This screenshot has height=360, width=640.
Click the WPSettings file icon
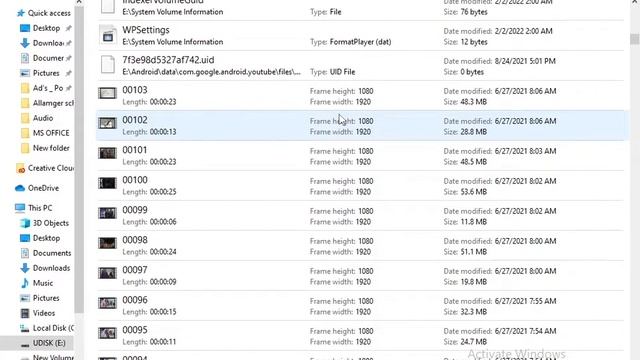(108, 36)
